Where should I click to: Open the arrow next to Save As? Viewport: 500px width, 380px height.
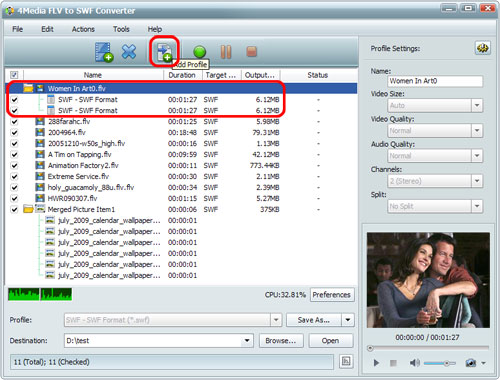point(348,320)
